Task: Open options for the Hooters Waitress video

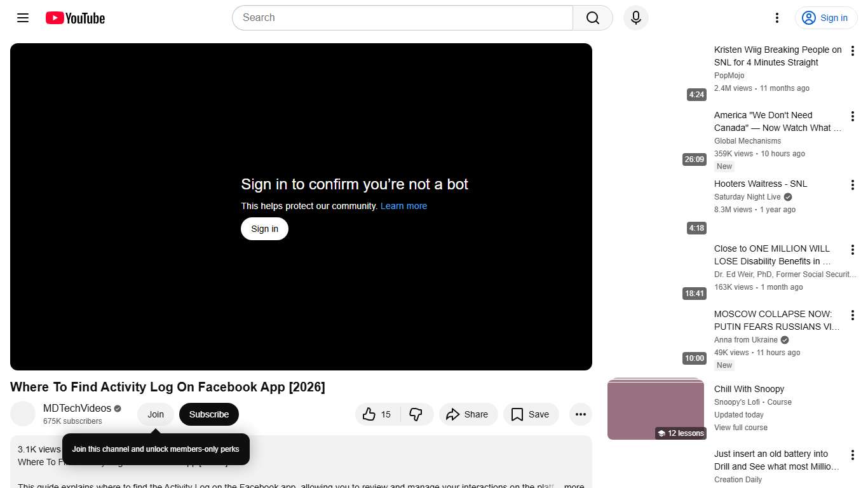Action: point(852,184)
